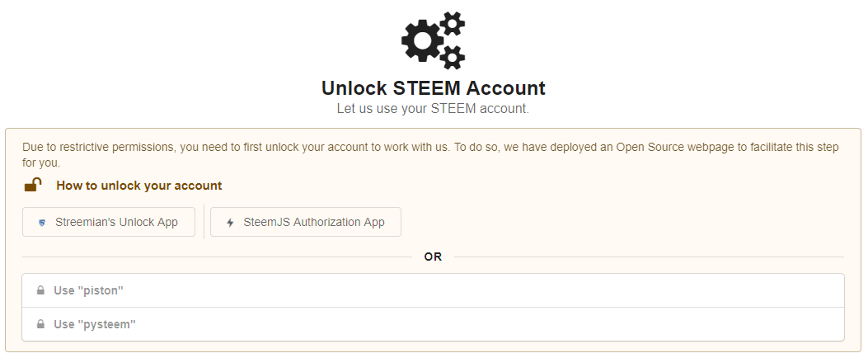Screen dimensions: 868x358
Task: Click the lightning bolt icon in SteemJS button
Action: (230, 223)
